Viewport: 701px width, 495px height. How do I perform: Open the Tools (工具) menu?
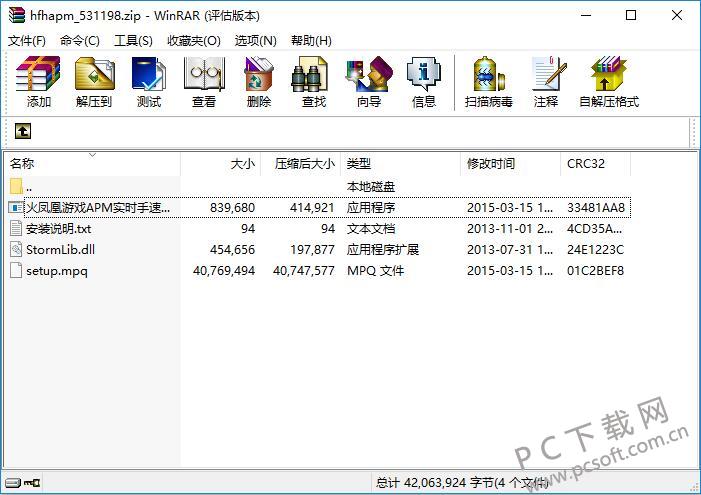[x=133, y=40]
